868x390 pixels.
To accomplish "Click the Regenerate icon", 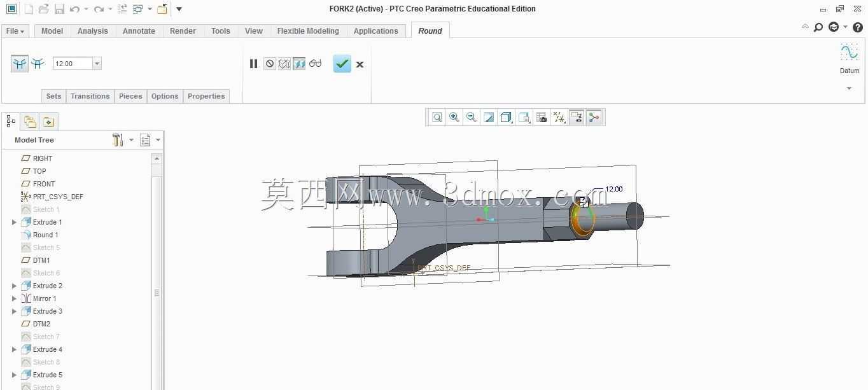I will pos(122,9).
